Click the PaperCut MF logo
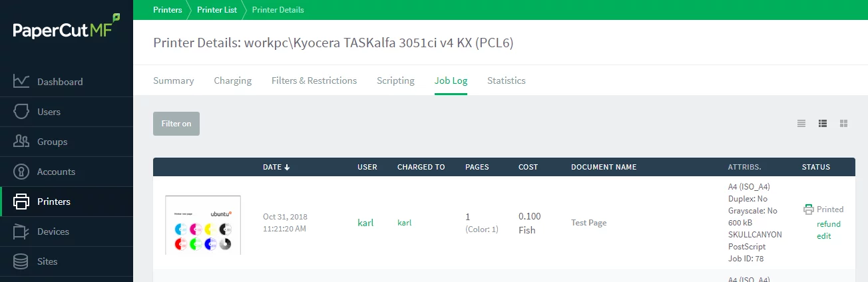The image size is (868, 282). point(67,27)
